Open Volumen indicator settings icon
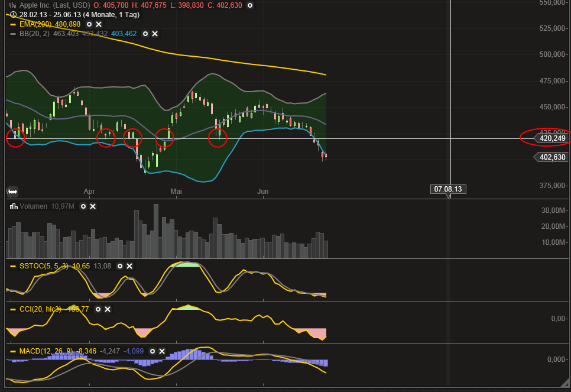The width and height of the screenshot is (571, 392). point(83,206)
